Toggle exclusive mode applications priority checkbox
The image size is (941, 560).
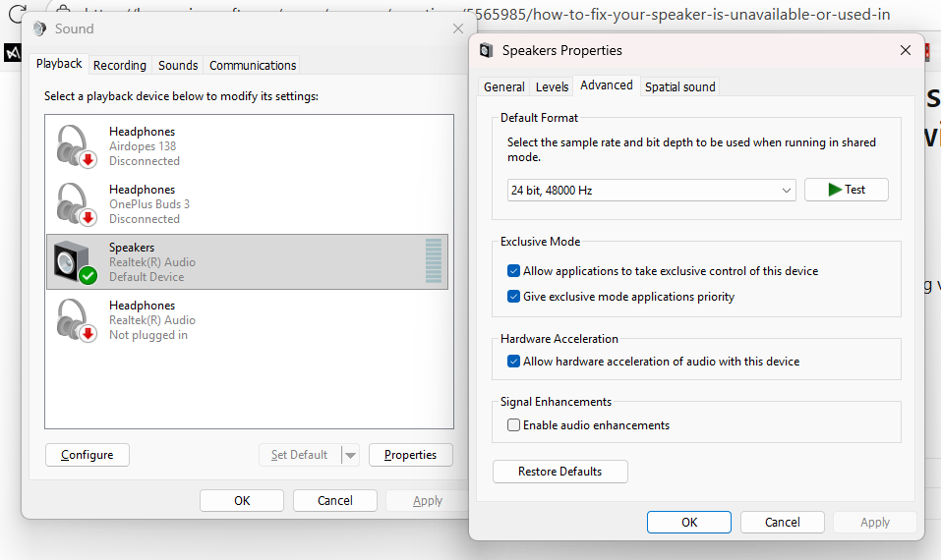pos(513,296)
